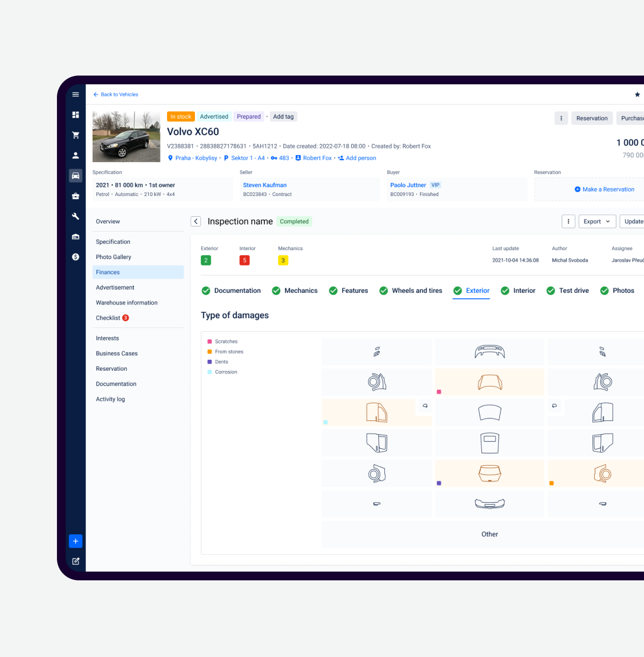Click Scratches pink legend swatch
Viewport: 644px width, 657px height.
pos(210,342)
